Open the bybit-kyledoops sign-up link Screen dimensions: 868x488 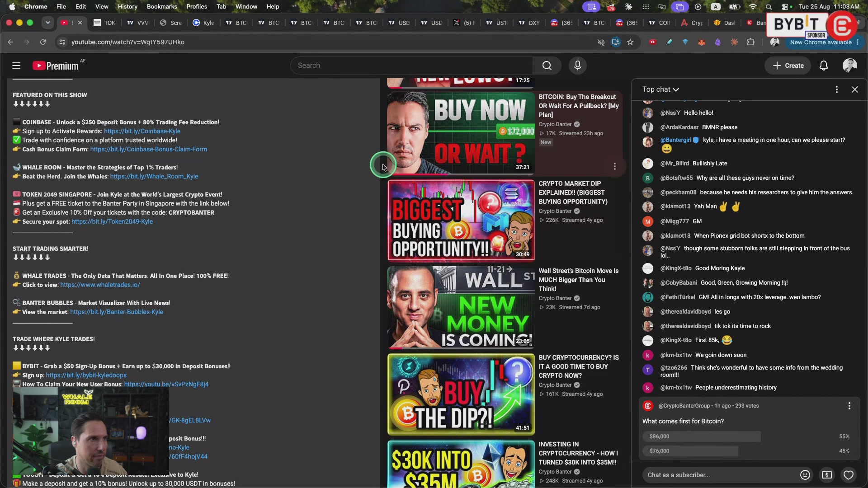pyautogui.click(x=86, y=375)
